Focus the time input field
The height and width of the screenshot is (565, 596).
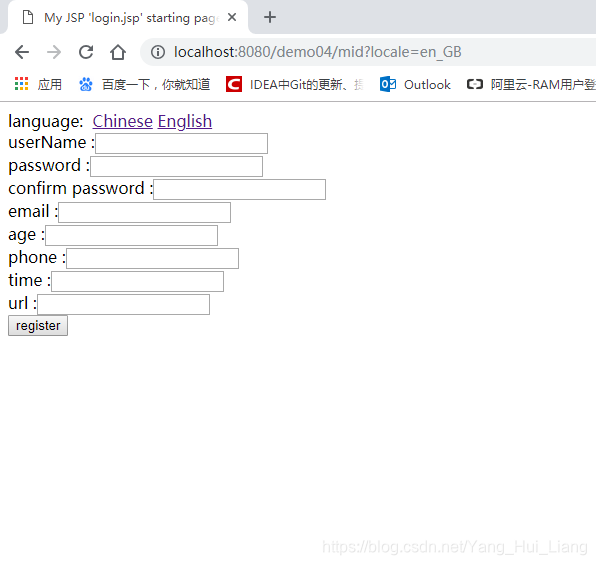click(138, 281)
